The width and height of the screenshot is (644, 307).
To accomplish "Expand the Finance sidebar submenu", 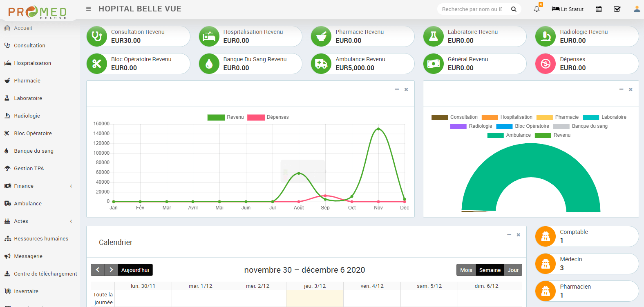I will tap(40, 186).
